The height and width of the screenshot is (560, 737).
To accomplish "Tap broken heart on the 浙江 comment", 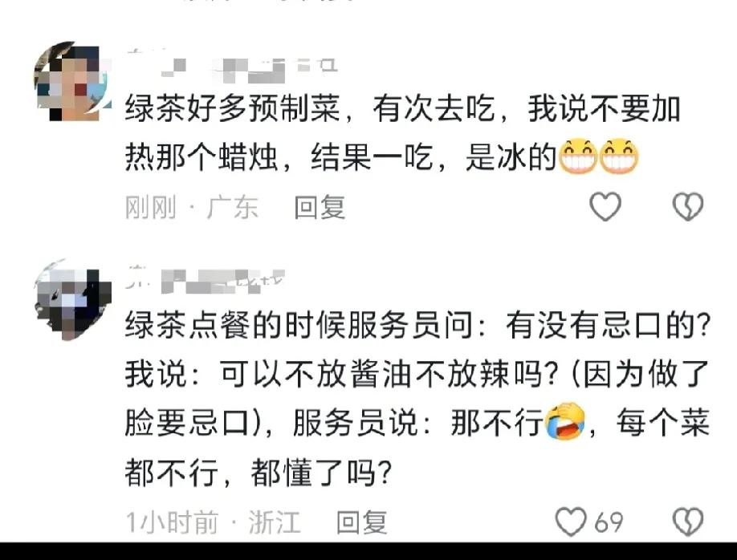I will point(688,521).
